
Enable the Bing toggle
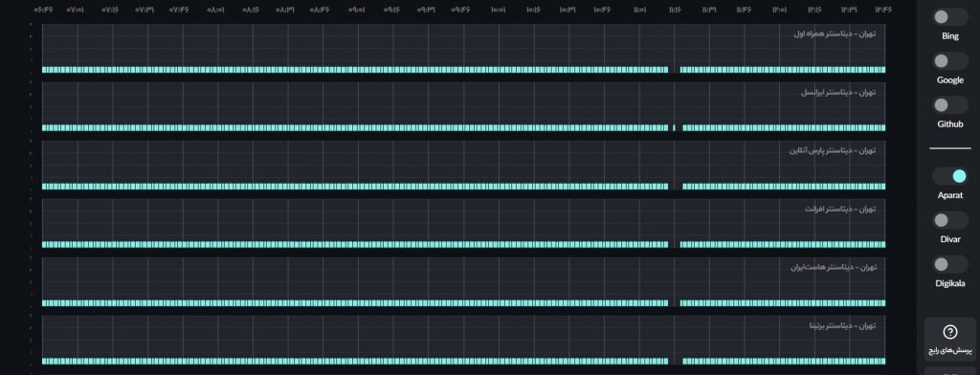(x=950, y=17)
